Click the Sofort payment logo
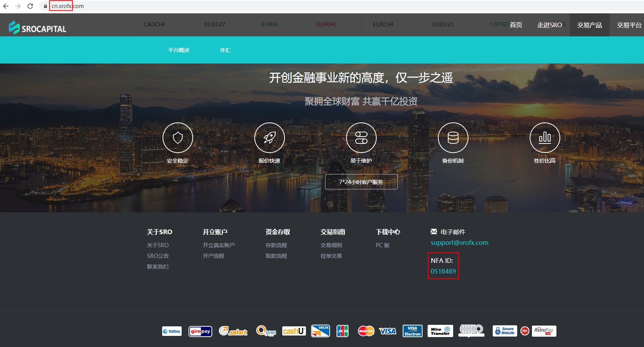 pyautogui.click(x=233, y=331)
